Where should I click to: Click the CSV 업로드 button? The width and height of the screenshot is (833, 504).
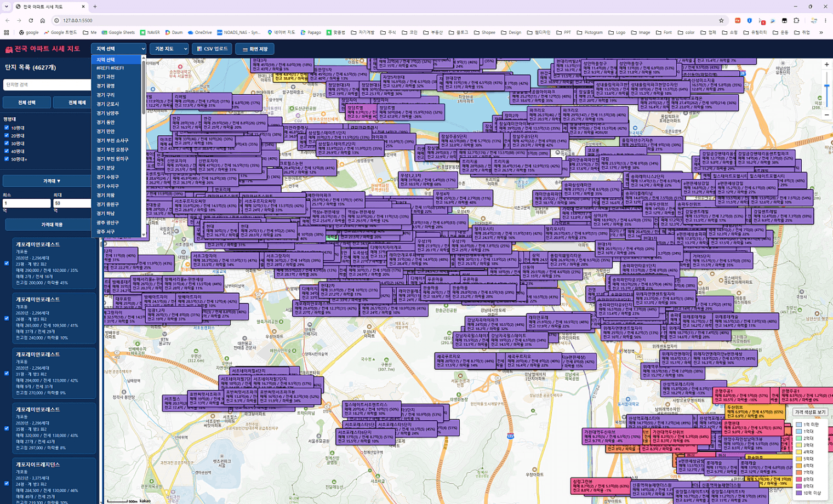click(212, 49)
